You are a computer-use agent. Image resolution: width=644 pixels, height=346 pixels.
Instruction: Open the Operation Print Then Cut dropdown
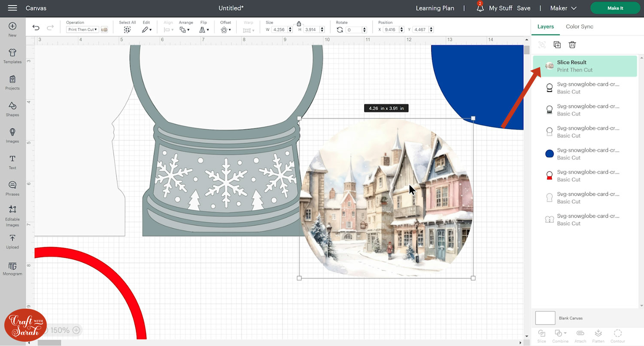[x=82, y=30]
